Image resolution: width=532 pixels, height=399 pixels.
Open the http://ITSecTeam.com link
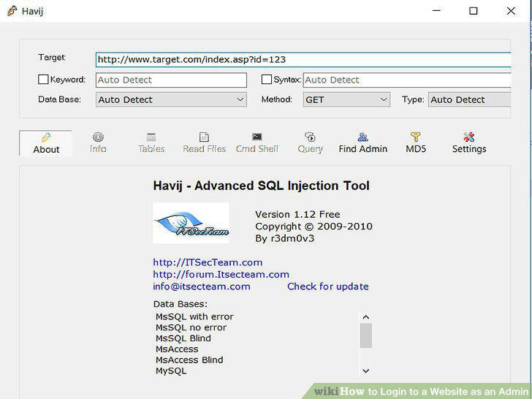point(208,262)
